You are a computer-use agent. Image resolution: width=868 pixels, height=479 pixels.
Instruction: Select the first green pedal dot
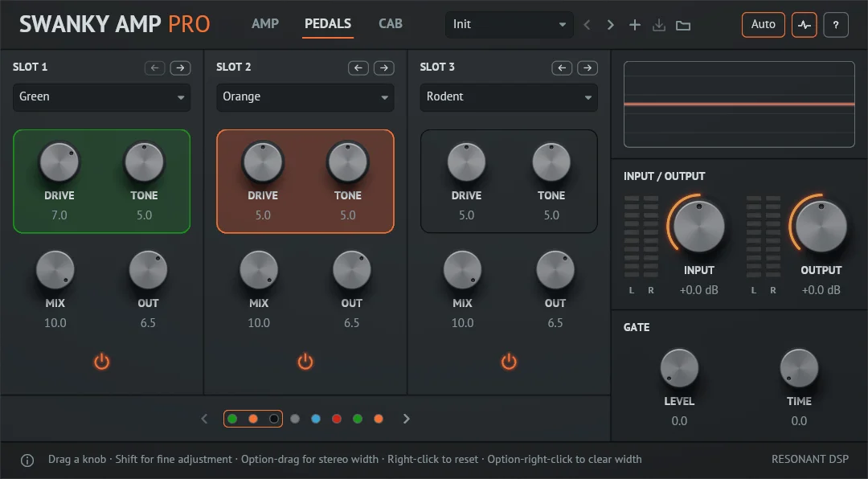(x=232, y=419)
